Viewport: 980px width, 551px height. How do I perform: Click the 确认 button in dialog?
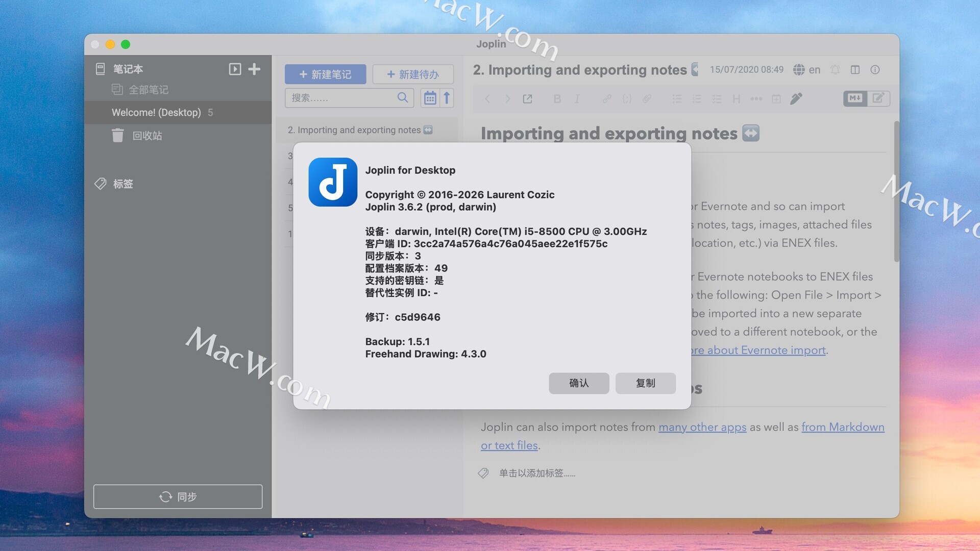coord(579,383)
